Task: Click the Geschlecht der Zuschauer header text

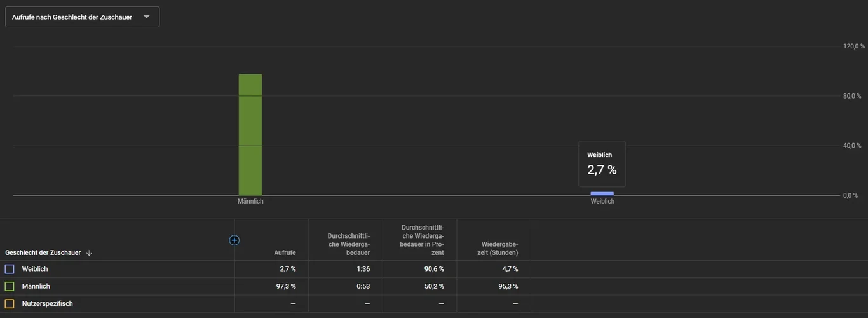Action: coord(43,252)
